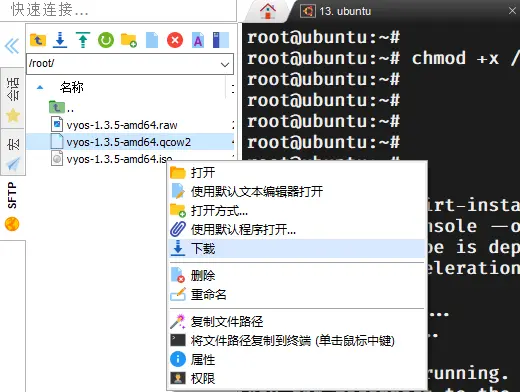Select vyos-1.3.5-amd64.qcow2 file

tap(130, 142)
